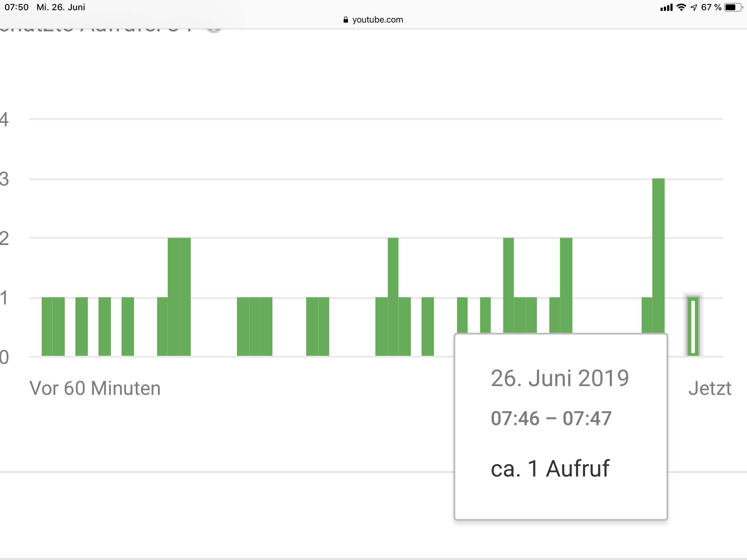Tap the Wi-Fi icon in status bar
The height and width of the screenshot is (560, 747).
pos(681,7)
